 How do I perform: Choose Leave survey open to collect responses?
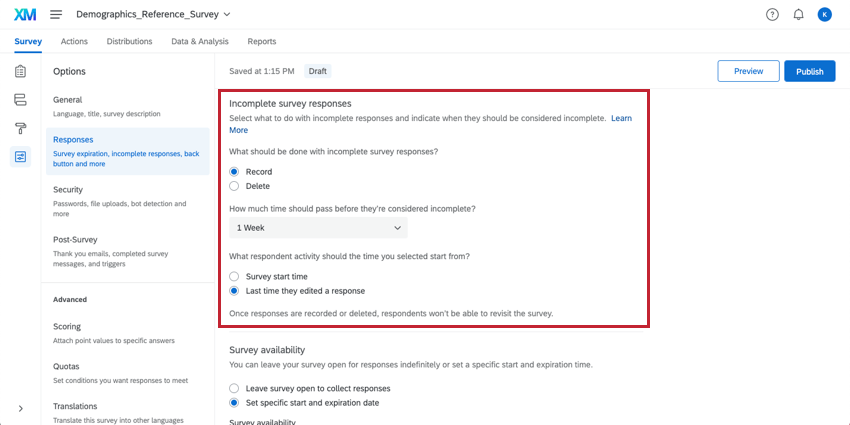(234, 388)
